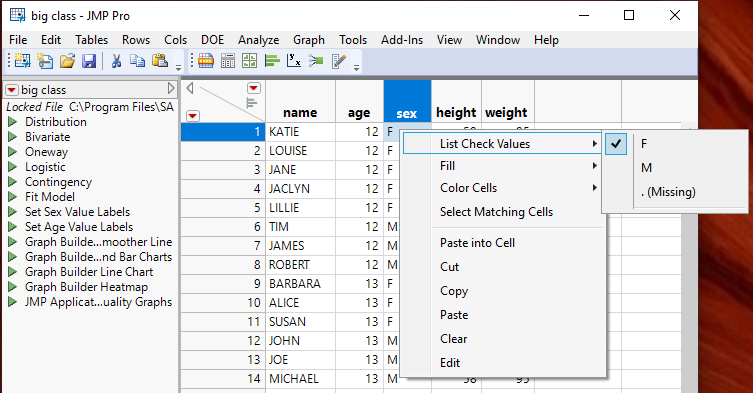Click the New Data Table toolbar icon

coord(22,61)
